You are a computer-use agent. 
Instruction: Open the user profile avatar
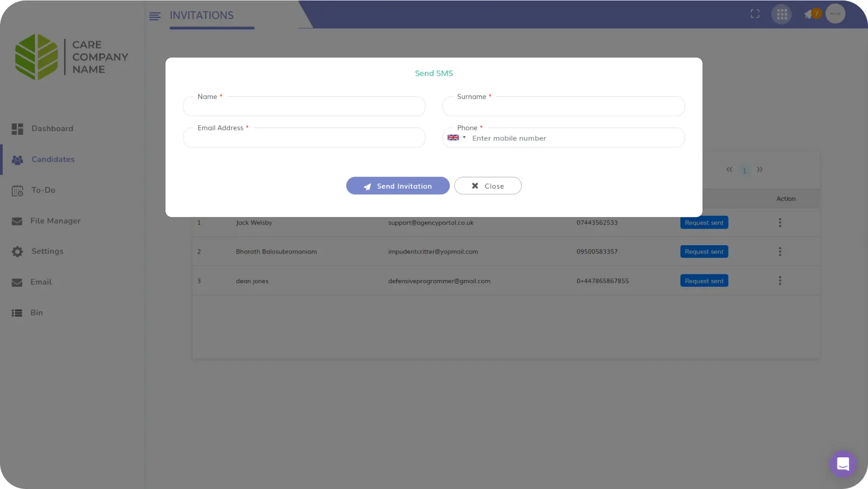(835, 14)
